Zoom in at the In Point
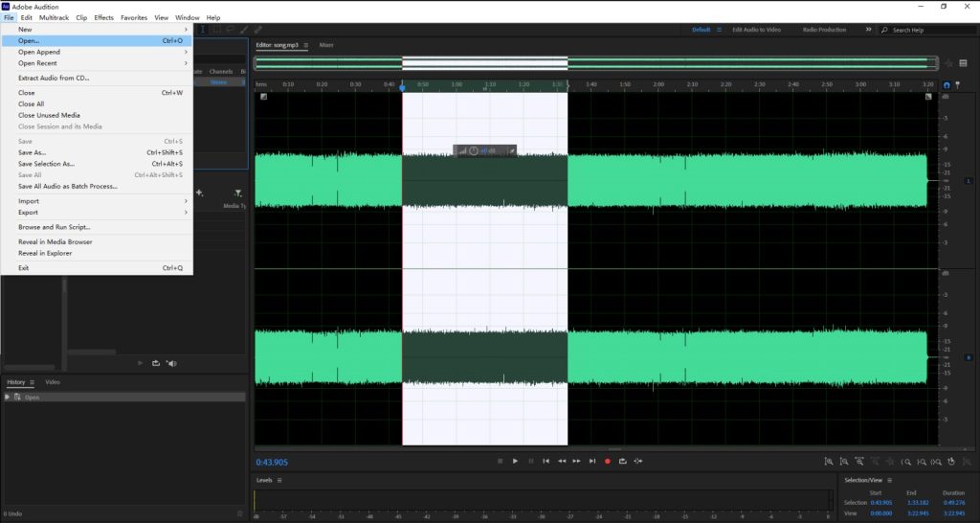The width and height of the screenshot is (980, 523). click(x=905, y=462)
